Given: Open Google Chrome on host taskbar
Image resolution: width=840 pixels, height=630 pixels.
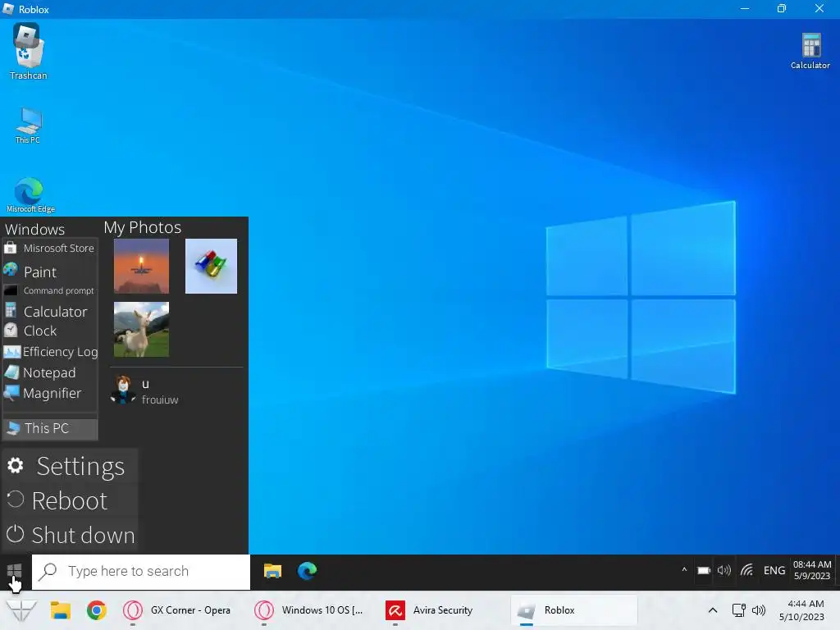Looking at the screenshot, I should [97, 610].
